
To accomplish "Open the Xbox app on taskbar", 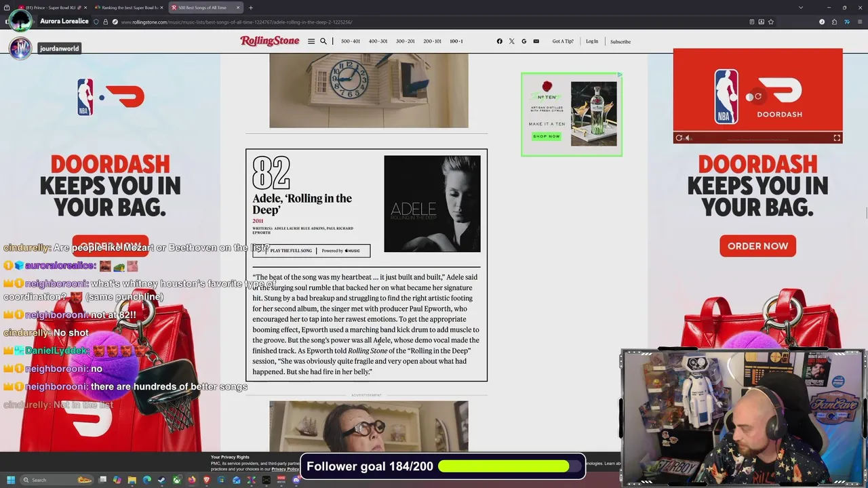I will coord(177,480).
